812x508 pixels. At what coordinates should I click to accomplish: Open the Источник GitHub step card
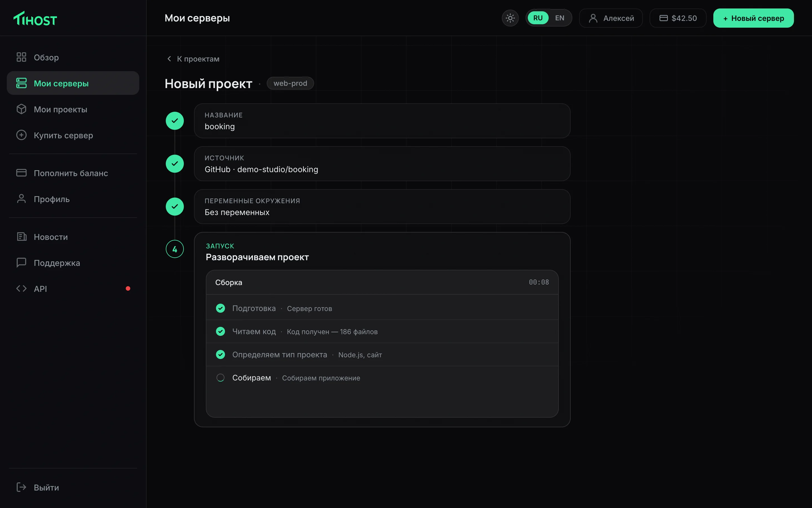pyautogui.click(x=382, y=164)
